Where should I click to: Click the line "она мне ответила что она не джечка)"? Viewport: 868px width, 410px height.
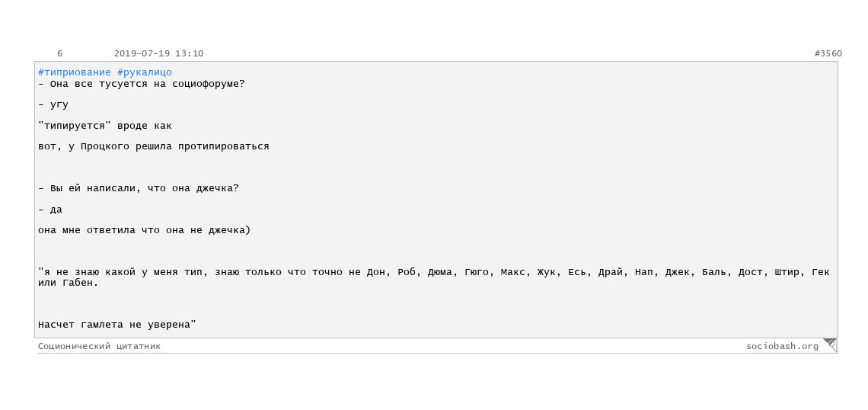pos(145,230)
